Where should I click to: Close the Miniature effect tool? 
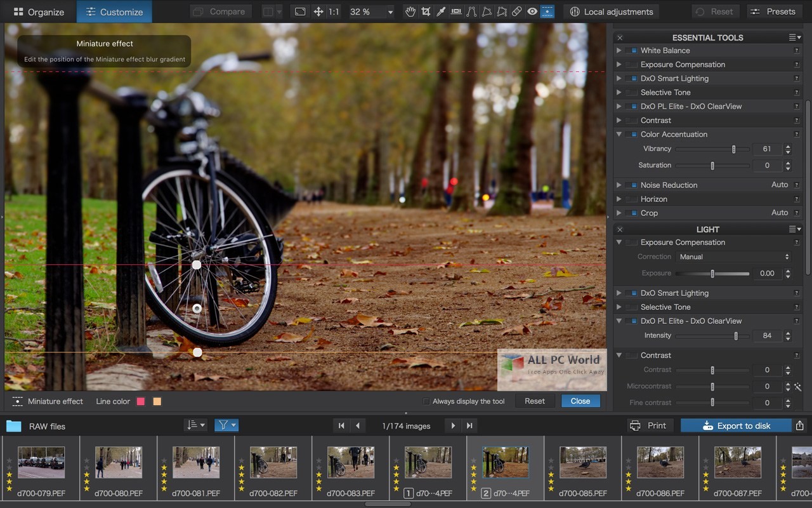click(x=580, y=401)
